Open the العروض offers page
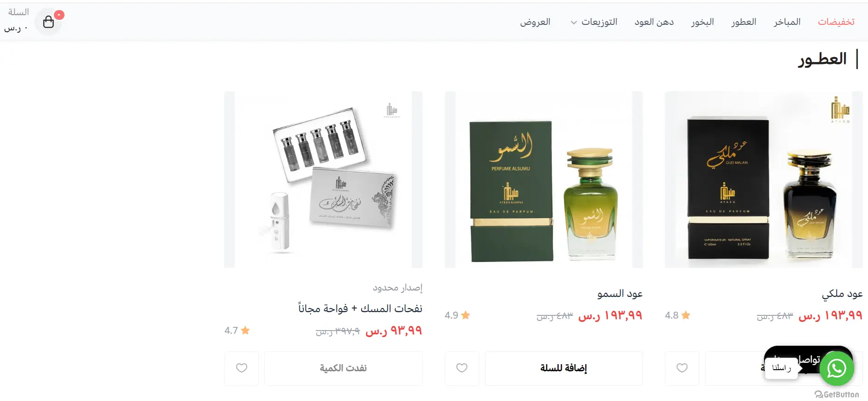The image size is (868, 401). (535, 22)
